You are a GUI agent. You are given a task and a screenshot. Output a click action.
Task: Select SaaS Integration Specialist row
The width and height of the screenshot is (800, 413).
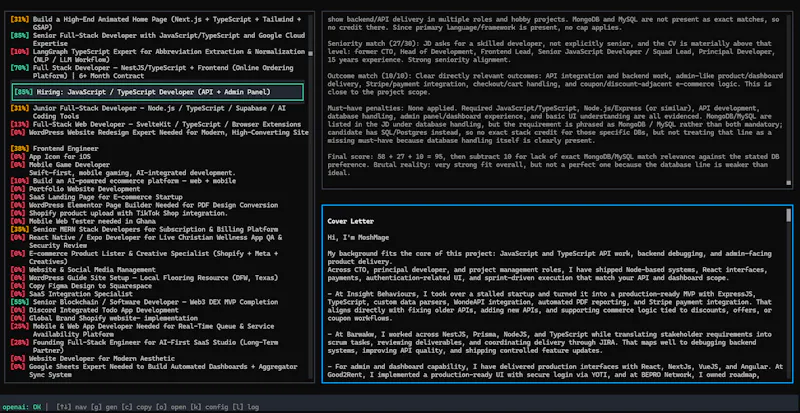pos(71,294)
